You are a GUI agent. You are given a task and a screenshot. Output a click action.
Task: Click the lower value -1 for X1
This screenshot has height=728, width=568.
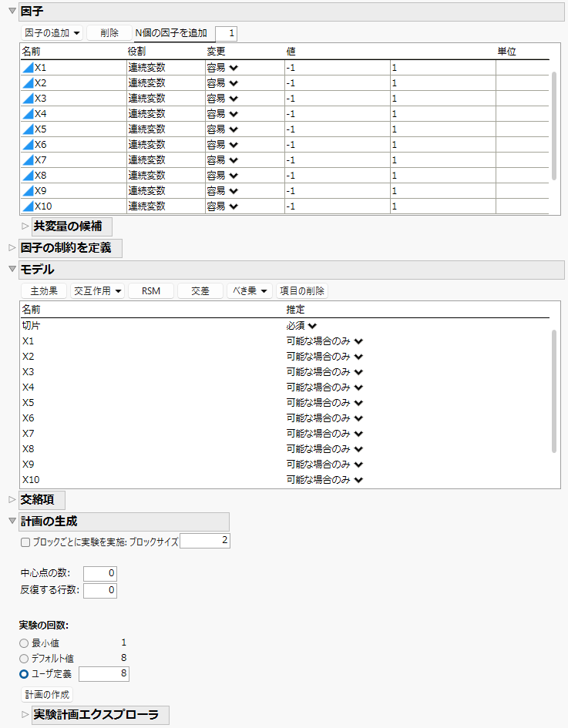pyautogui.click(x=337, y=68)
